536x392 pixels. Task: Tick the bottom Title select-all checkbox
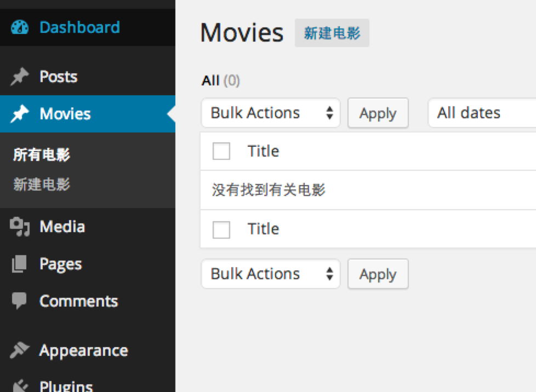221,229
